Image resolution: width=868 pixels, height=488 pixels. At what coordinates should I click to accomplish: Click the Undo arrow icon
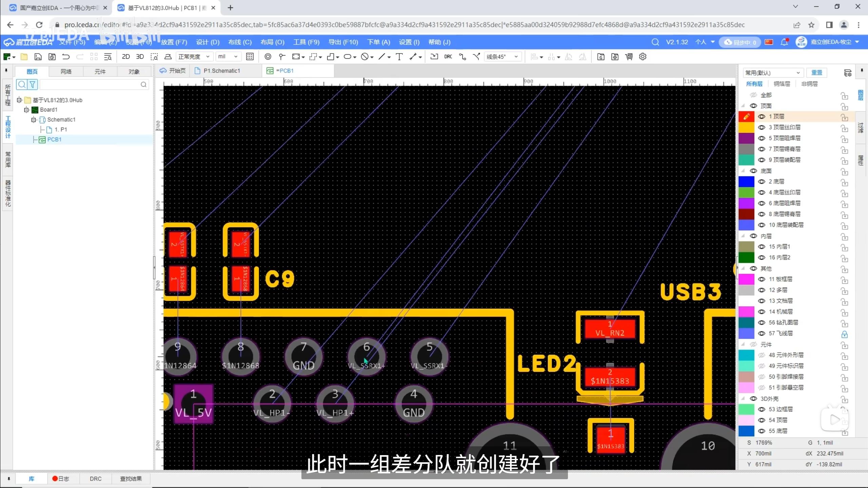(66, 57)
